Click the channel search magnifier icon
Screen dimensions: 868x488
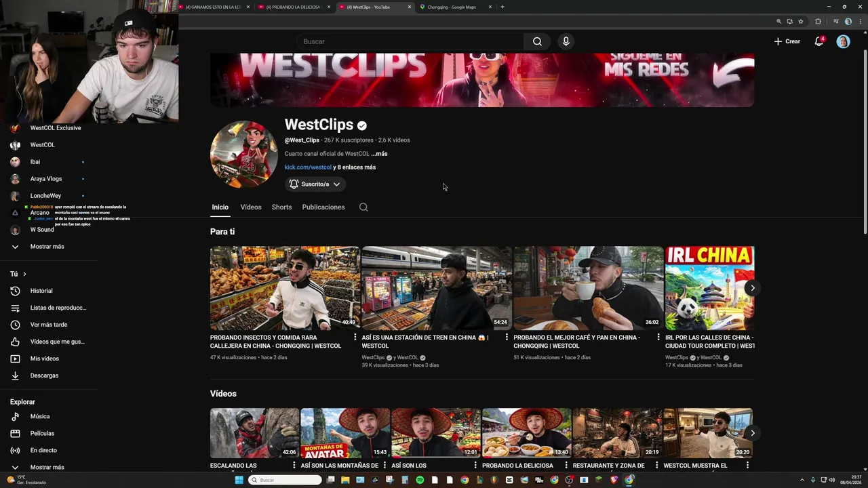[x=363, y=207]
